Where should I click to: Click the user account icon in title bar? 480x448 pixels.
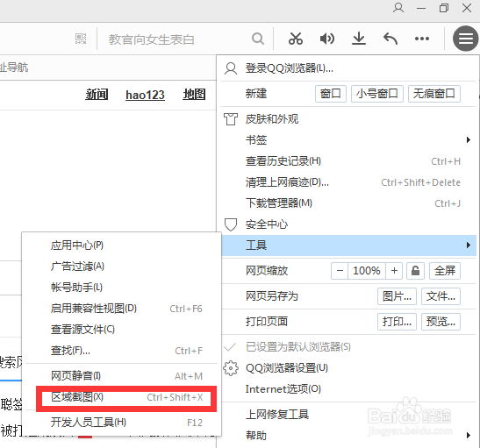398,8
